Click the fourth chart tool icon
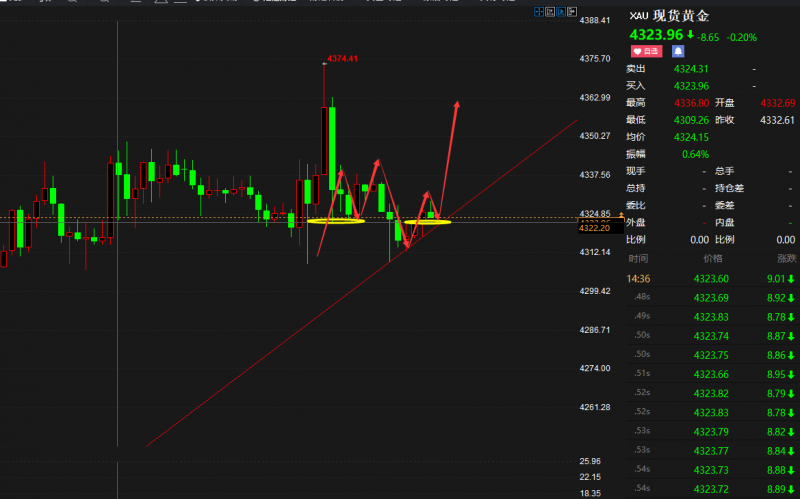Viewport: 800px width, 499px height. pyautogui.click(x=571, y=13)
